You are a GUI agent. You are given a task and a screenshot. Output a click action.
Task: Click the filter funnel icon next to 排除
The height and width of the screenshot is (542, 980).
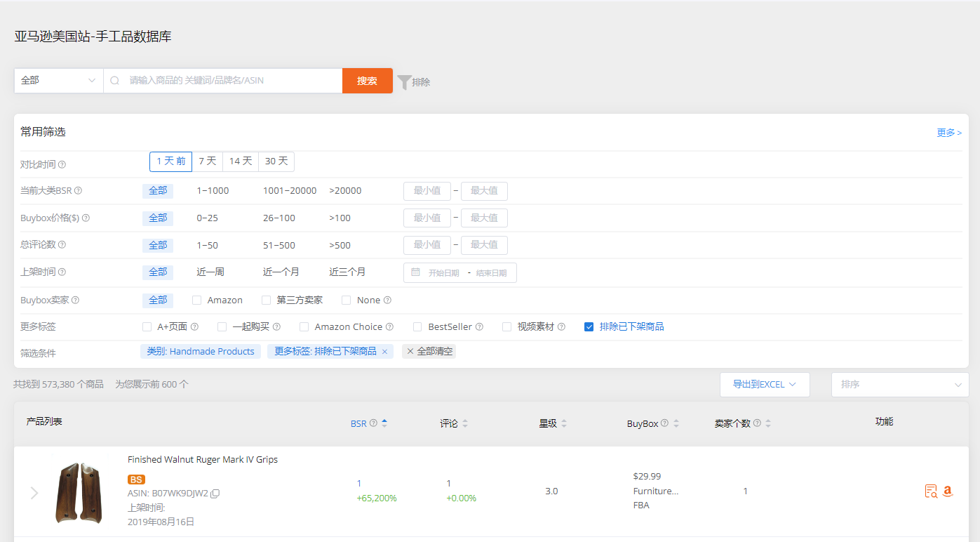tap(404, 81)
